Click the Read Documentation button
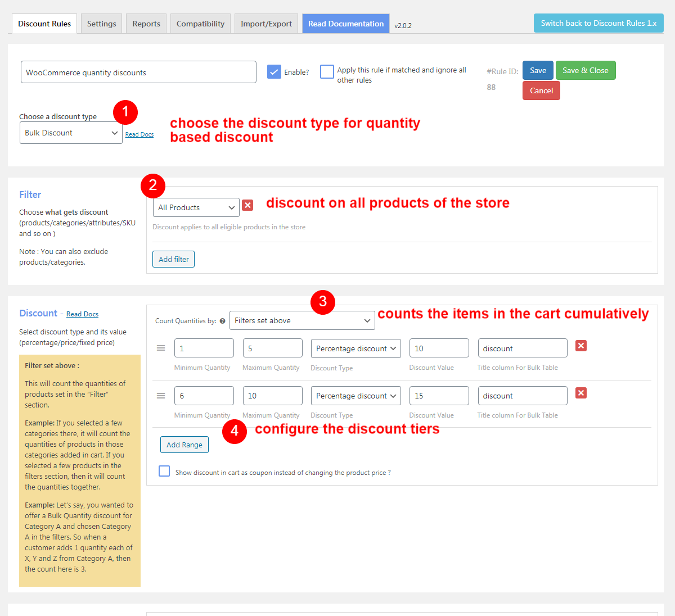Viewport: 675px width, 616px height. [x=345, y=23]
